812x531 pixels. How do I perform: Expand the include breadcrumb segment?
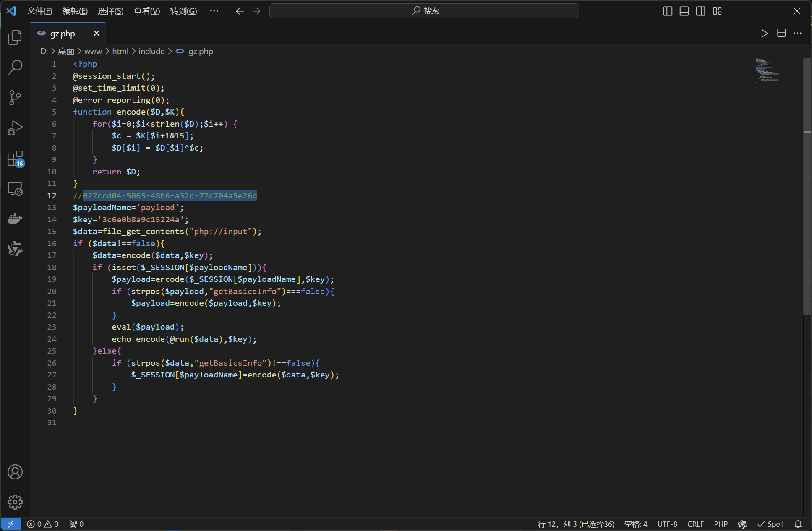pyautogui.click(x=151, y=51)
